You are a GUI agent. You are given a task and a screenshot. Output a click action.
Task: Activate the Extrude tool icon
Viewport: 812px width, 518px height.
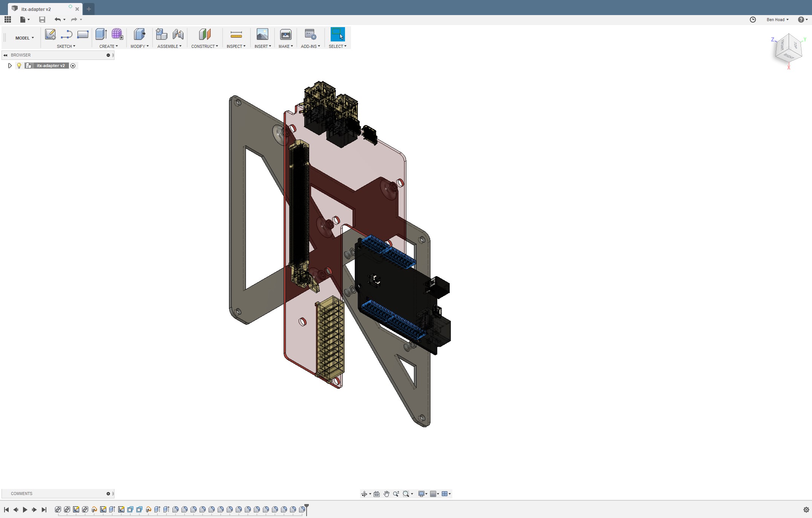101,34
